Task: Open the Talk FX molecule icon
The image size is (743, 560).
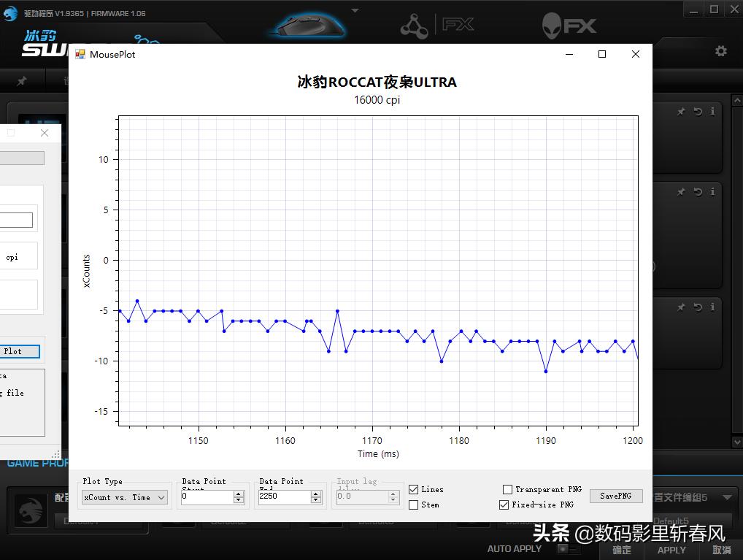Action: click(414, 26)
